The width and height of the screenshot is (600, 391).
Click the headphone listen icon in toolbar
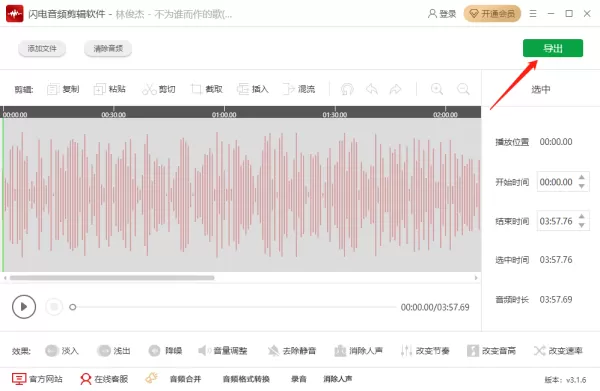[x=347, y=89]
